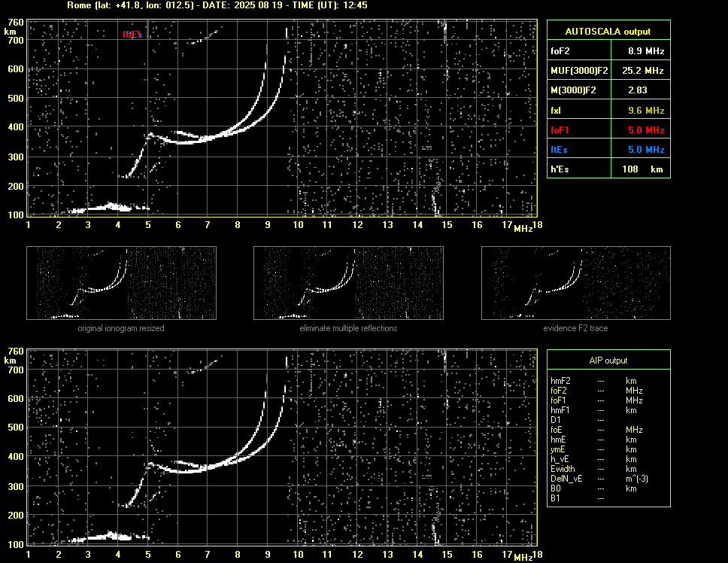This screenshot has height=563, width=728.
Task: Click the 'evidence F2 trace' caption
Action: [576, 328]
